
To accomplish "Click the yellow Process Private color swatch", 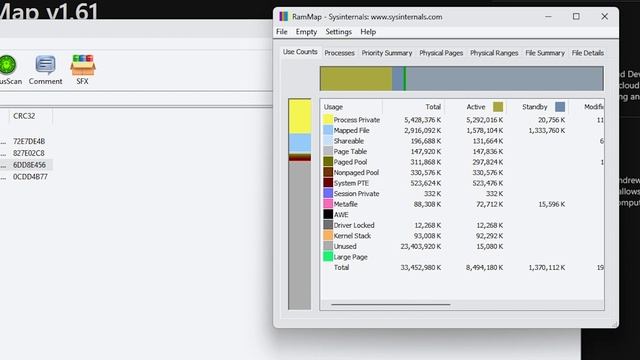I will pyautogui.click(x=328, y=120).
